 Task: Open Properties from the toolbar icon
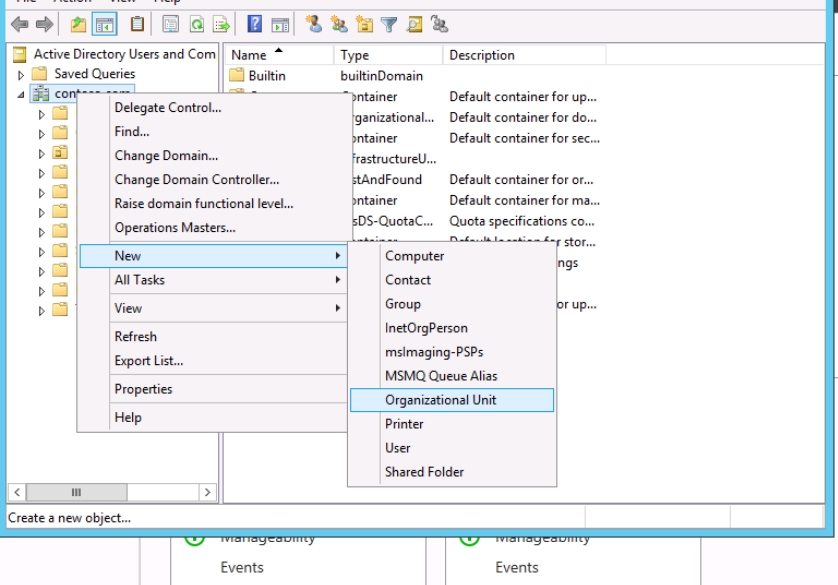[170, 24]
